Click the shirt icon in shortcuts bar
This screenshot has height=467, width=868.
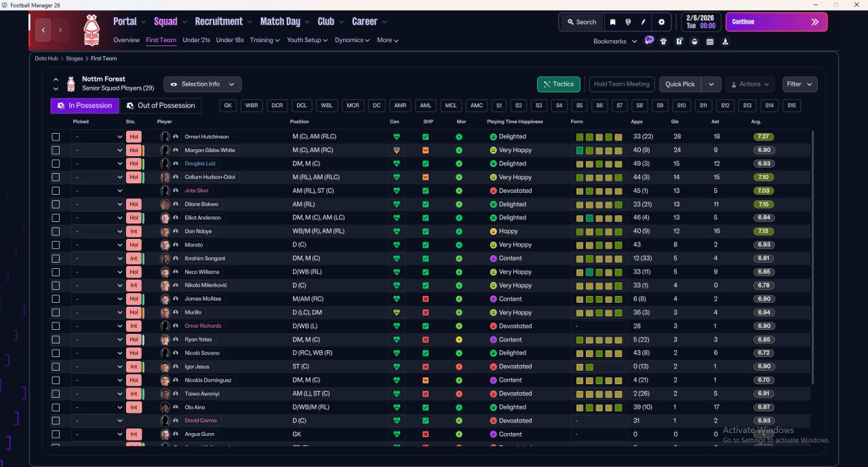point(663,41)
